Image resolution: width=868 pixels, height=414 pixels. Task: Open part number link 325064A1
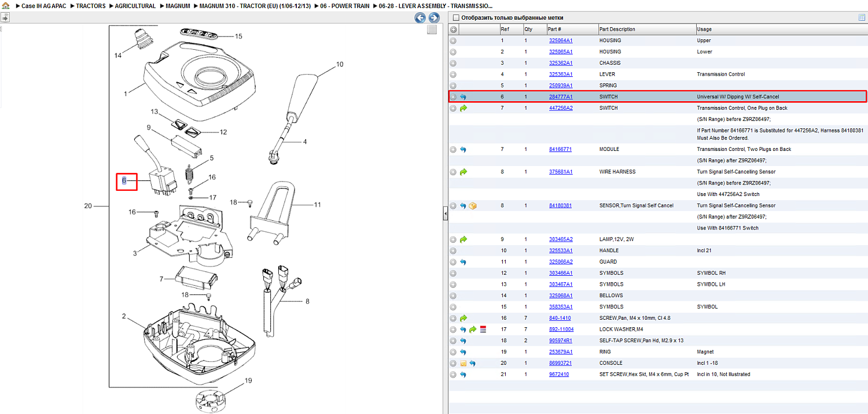coord(561,40)
